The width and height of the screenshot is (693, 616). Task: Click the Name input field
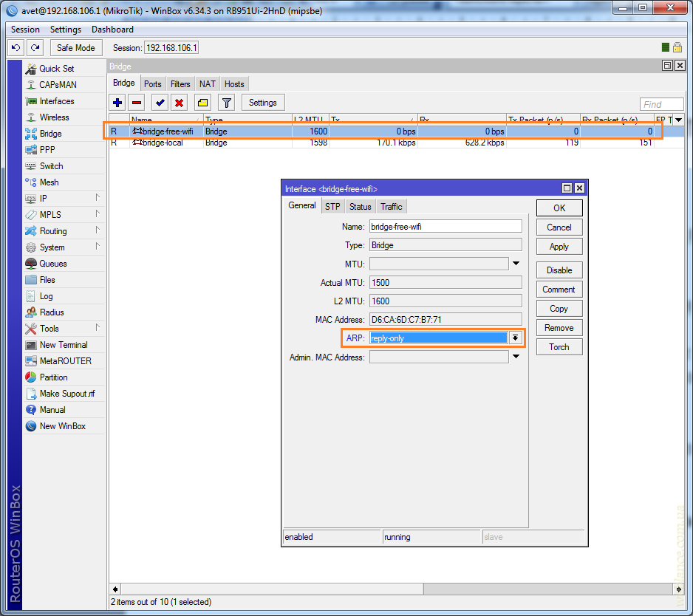click(x=445, y=227)
